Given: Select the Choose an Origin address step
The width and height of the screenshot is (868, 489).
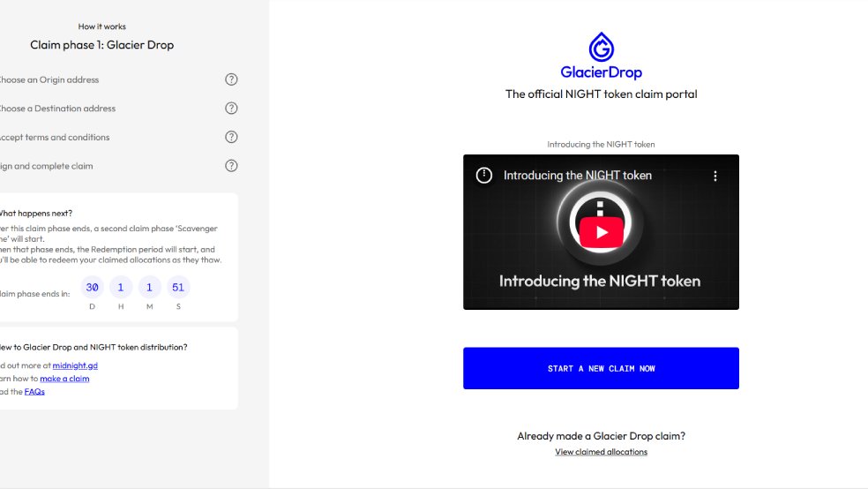Looking at the screenshot, I should click(49, 79).
